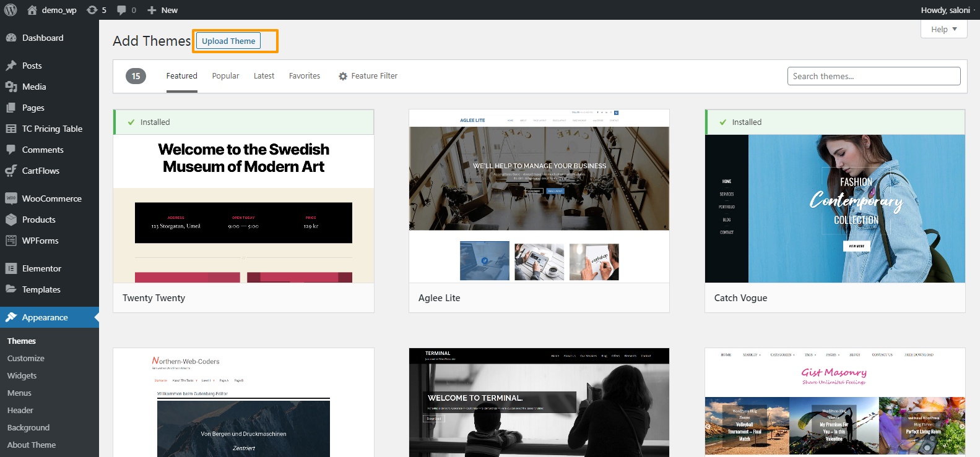Viewport: 980px width, 457px height.
Task: Click the Twenty Twenty theme name
Action: tap(154, 298)
